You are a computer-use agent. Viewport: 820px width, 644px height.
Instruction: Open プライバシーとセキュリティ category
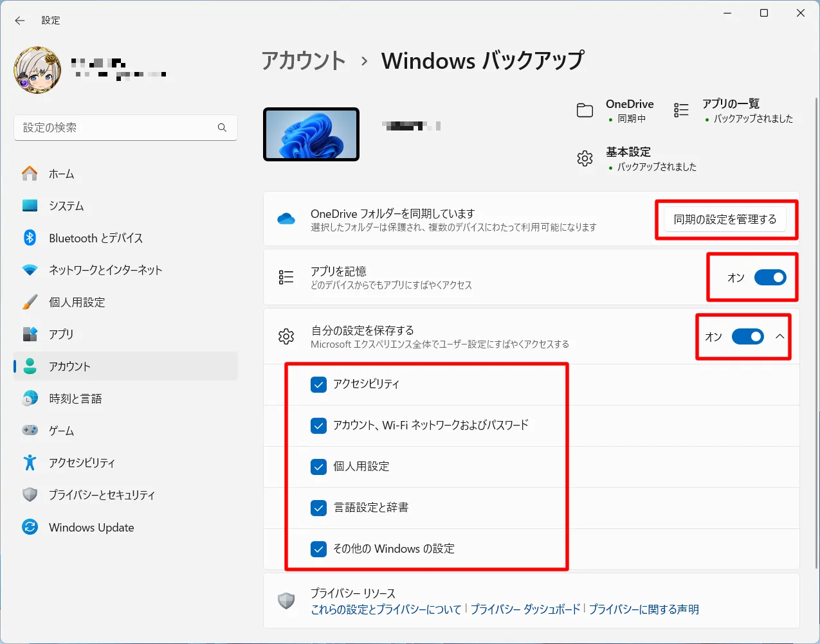pos(125,495)
